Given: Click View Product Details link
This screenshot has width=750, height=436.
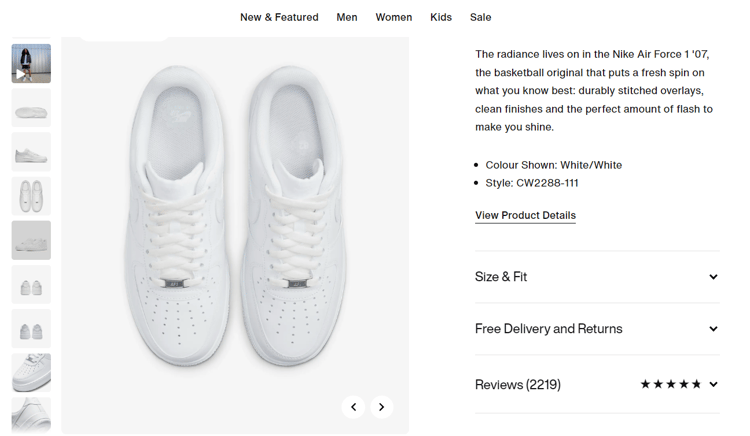Looking at the screenshot, I should 525,216.
